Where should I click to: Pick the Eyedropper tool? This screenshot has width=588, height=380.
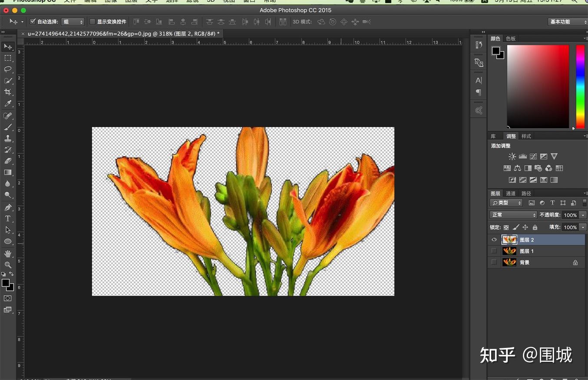tap(8, 104)
